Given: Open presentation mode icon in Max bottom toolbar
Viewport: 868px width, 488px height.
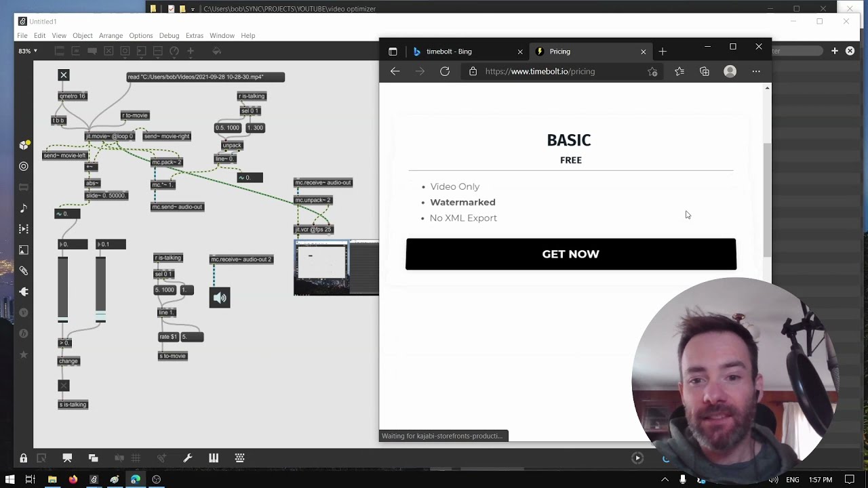Looking at the screenshot, I should coord(67,458).
